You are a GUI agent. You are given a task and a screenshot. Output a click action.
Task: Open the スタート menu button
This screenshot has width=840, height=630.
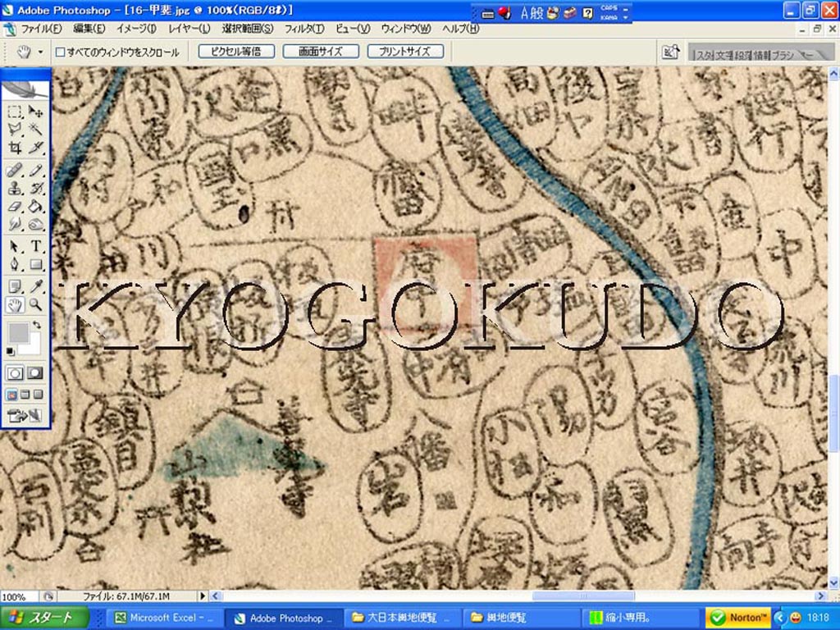click(x=44, y=618)
